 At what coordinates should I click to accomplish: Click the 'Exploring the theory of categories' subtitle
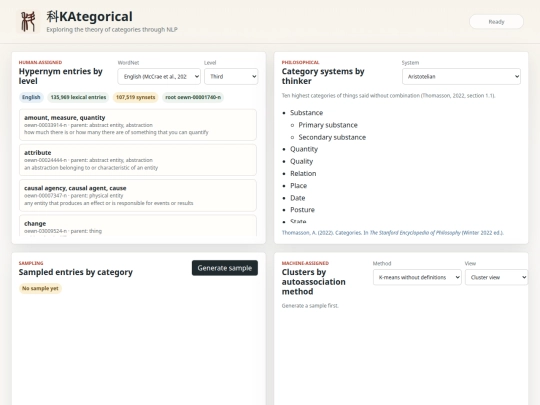tap(112, 30)
